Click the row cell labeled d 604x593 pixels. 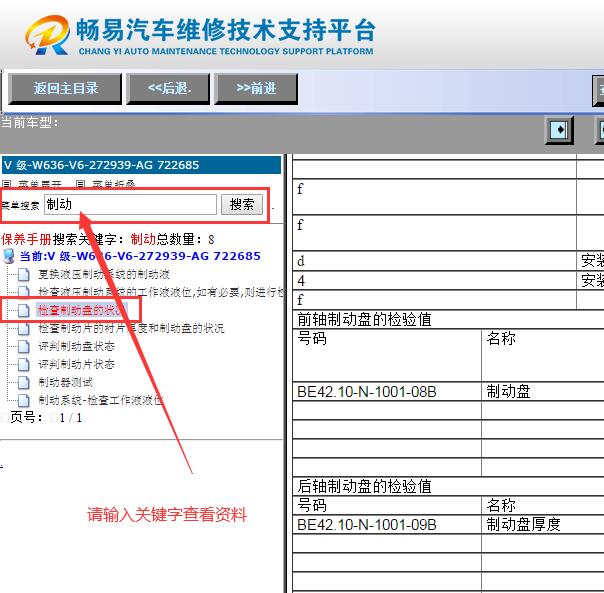click(435, 261)
